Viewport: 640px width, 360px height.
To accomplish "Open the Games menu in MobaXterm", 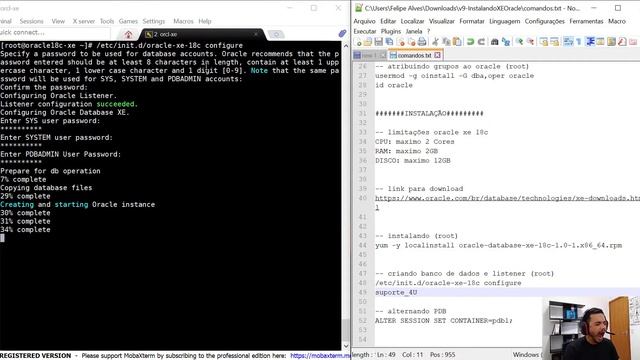I will pos(128,21).
